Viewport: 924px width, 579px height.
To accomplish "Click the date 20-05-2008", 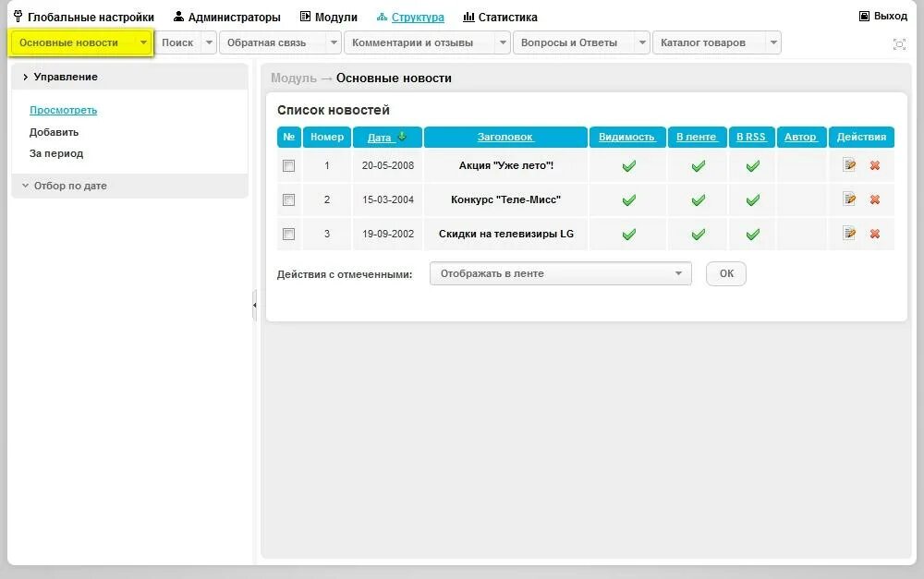I will tap(388, 165).
